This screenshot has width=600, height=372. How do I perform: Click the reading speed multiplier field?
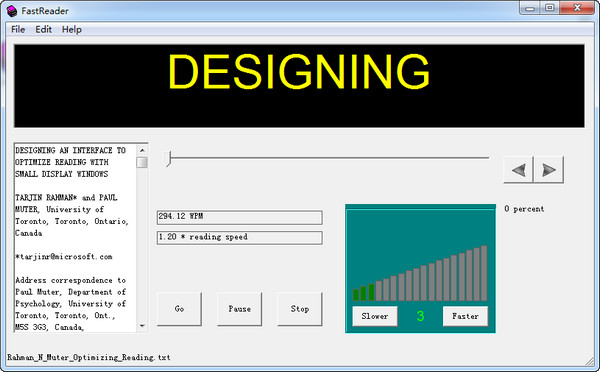point(240,237)
